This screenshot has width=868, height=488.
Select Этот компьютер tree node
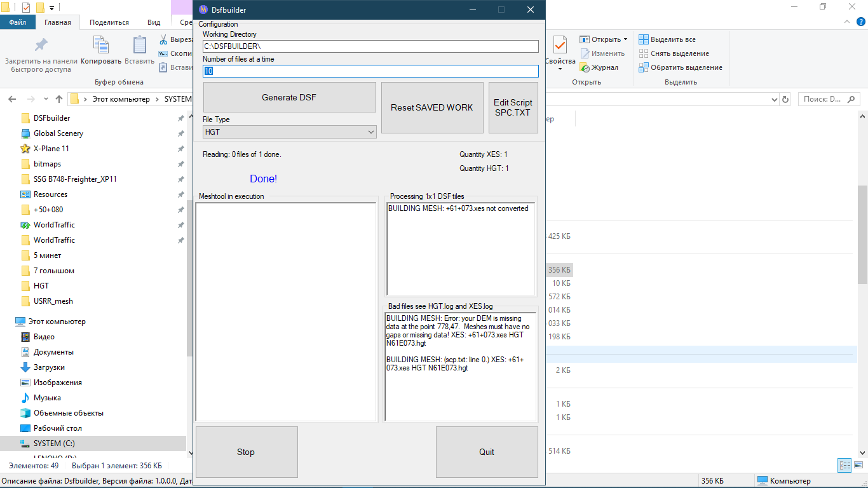click(57, 322)
